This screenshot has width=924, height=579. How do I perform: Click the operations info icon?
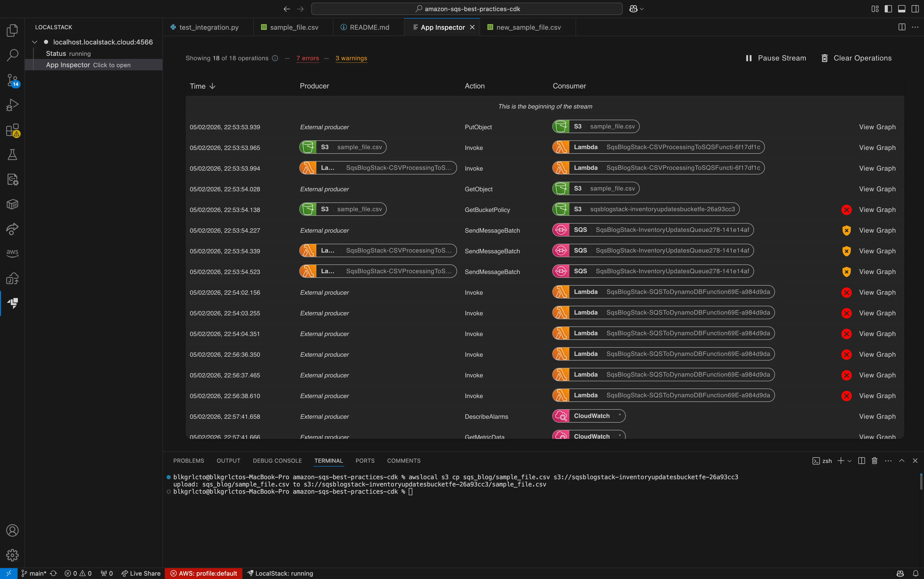(x=275, y=58)
